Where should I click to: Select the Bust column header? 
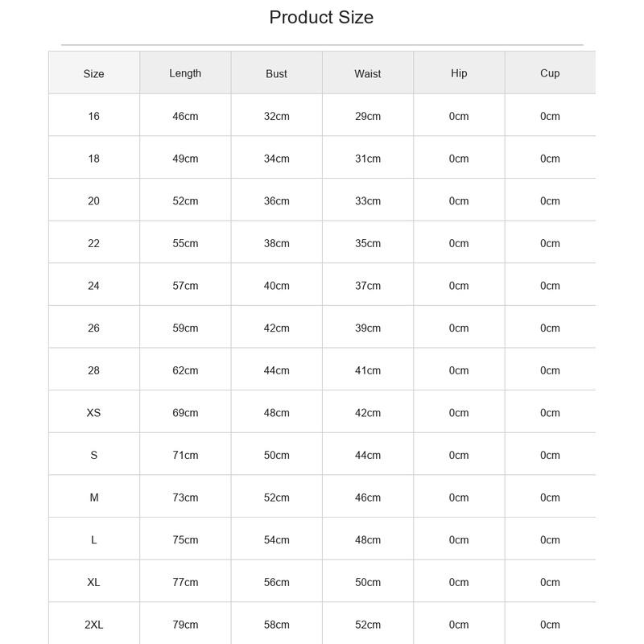tap(276, 74)
